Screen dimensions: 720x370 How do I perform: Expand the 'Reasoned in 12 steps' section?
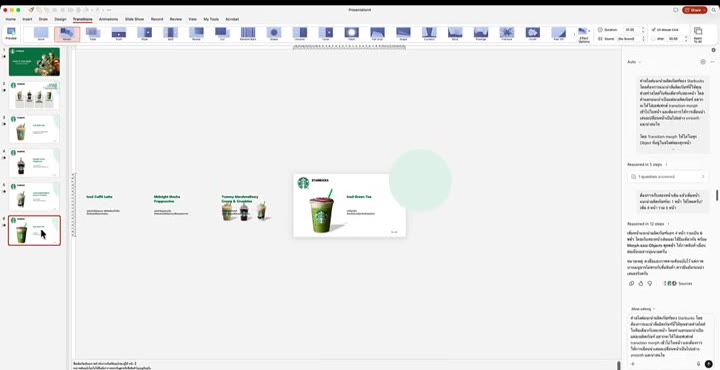(x=648, y=224)
